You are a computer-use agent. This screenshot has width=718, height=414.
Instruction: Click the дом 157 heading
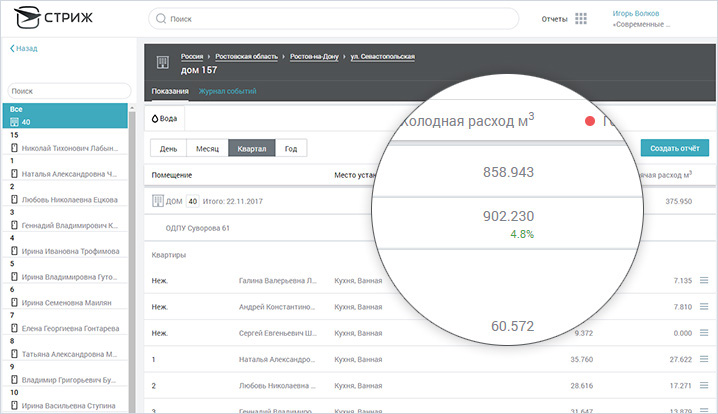coord(199,70)
